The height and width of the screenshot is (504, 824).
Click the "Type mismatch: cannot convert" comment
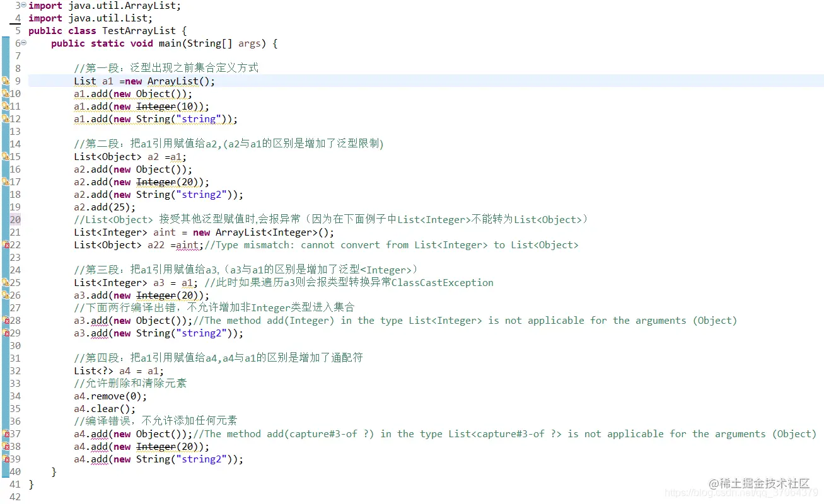click(x=391, y=245)
